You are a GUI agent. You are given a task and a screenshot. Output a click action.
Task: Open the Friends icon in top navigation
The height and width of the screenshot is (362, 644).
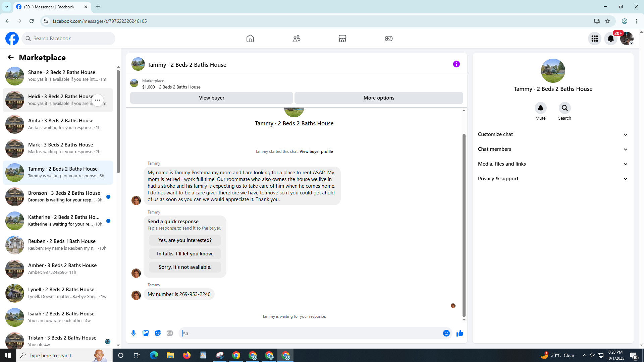297,39
